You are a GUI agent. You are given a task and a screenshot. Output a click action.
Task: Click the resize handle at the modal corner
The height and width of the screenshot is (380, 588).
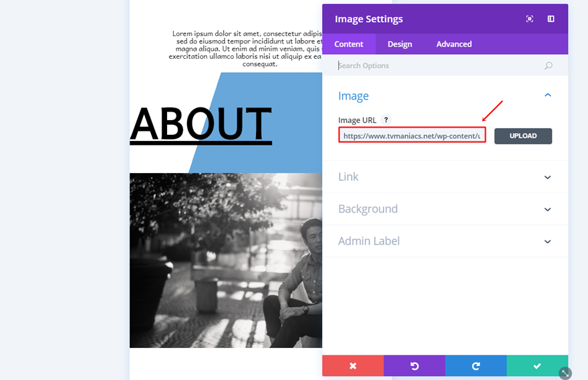click(x=565, y=373)
